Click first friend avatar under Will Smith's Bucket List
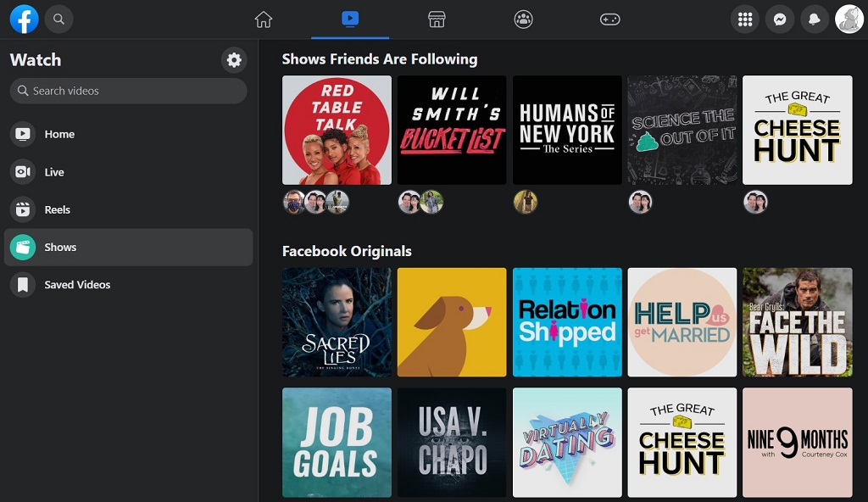 409,202
